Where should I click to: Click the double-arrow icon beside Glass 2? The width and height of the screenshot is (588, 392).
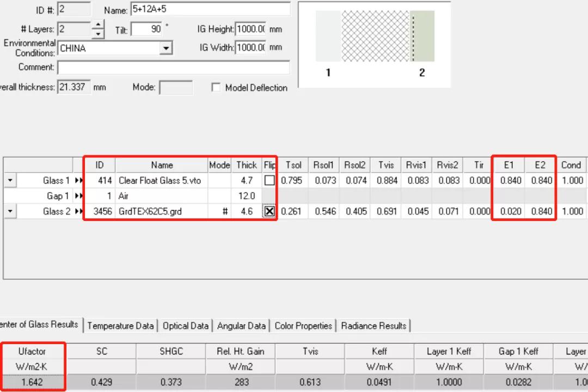click(79, 212)
